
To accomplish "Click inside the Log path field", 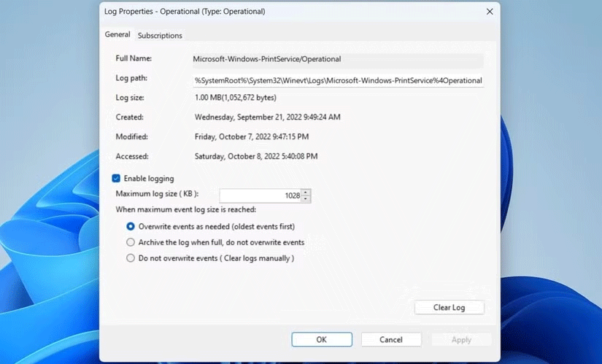I will pos(337,80).
